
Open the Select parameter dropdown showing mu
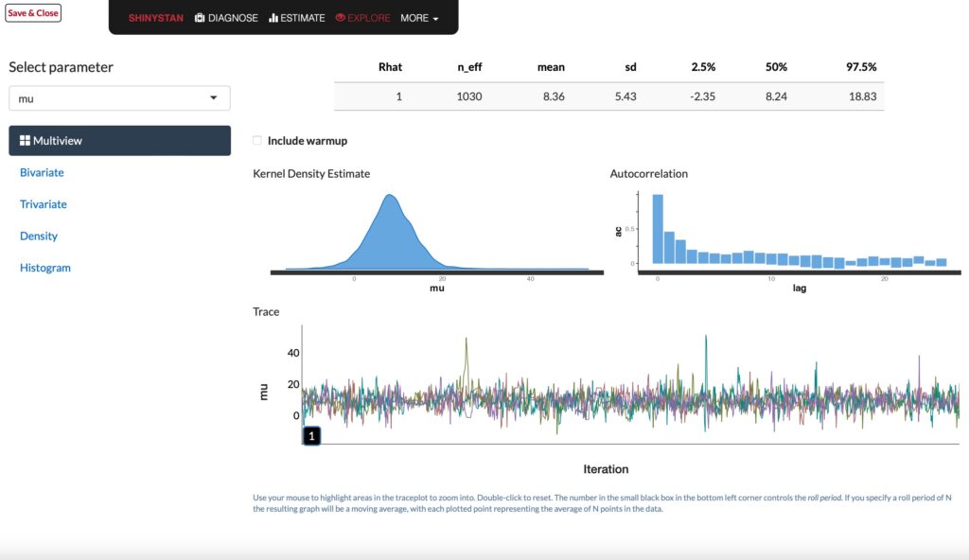click(x=119, y=98)
